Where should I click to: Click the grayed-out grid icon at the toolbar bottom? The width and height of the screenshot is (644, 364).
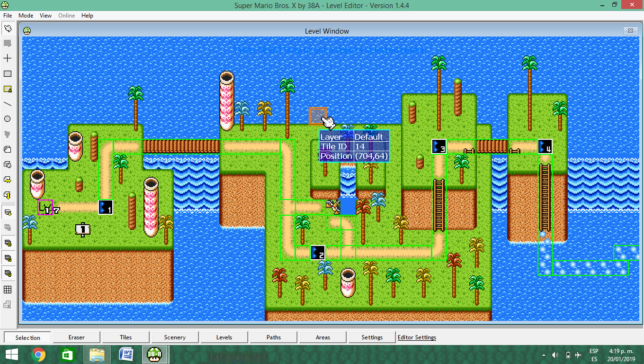8,305
